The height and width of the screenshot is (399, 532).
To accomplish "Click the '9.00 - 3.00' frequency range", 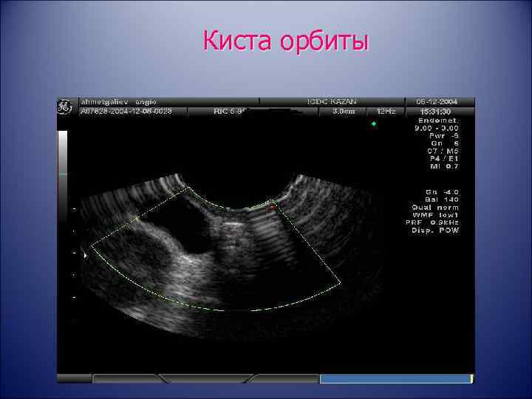I will point(437,129).
